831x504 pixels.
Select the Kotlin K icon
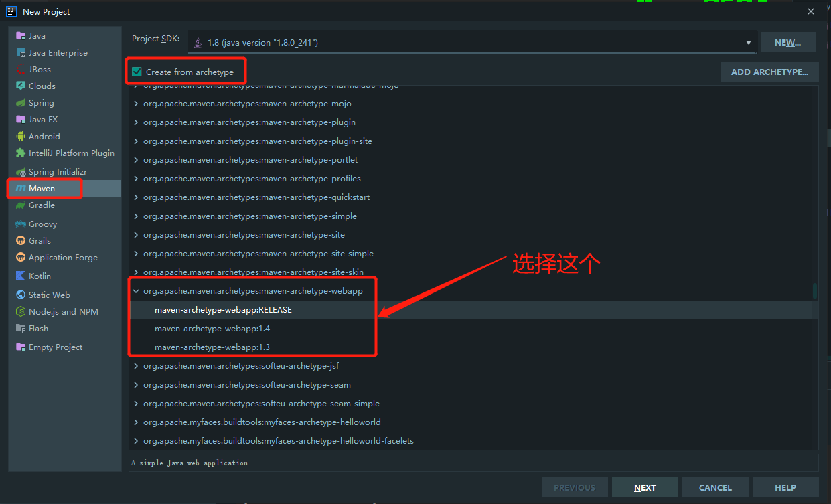(21, 276)
